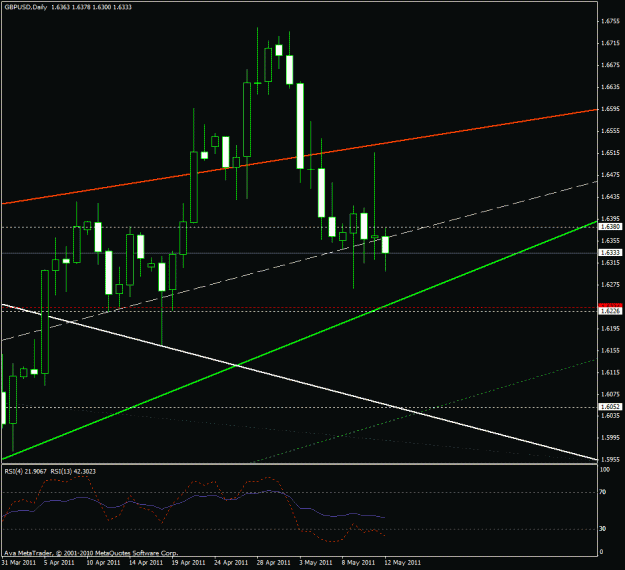
Task: Click the Ava MetaTrader copyright text
Action: (90, 553)
